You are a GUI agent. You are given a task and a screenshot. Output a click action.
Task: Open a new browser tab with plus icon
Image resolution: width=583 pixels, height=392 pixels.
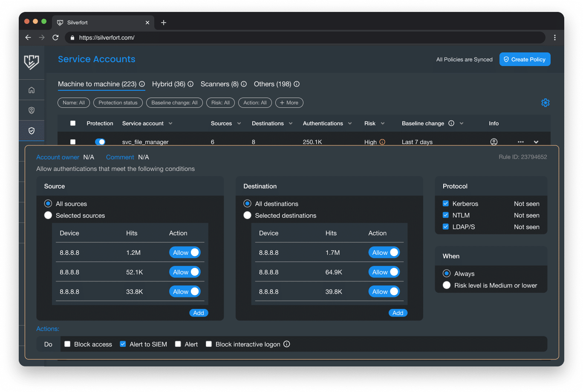coord(164,23)
